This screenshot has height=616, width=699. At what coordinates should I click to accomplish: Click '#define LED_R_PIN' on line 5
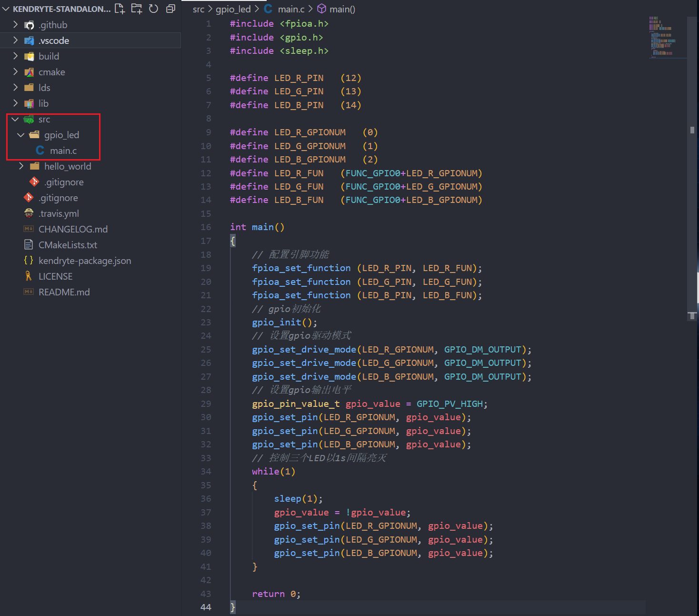coord(277,78)
